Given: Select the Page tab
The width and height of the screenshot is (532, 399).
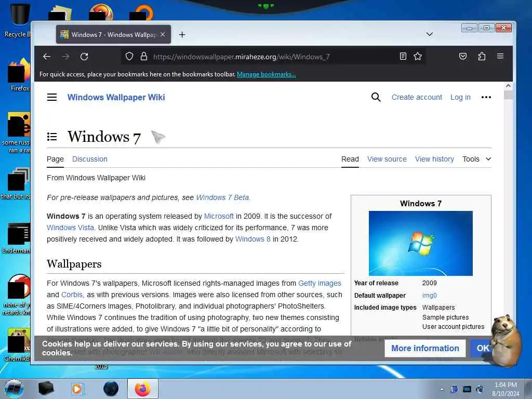Looking at the screenshot, I should click(x=55, y=159).
